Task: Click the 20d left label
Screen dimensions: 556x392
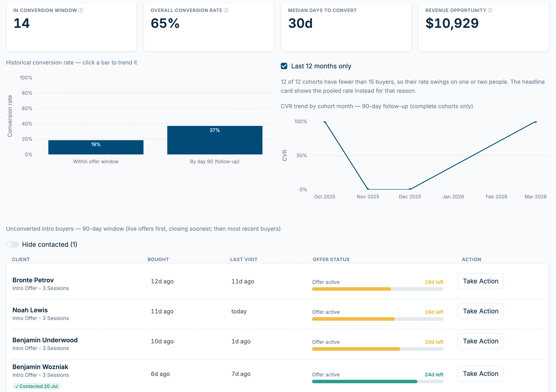Action: click(434, 342)
